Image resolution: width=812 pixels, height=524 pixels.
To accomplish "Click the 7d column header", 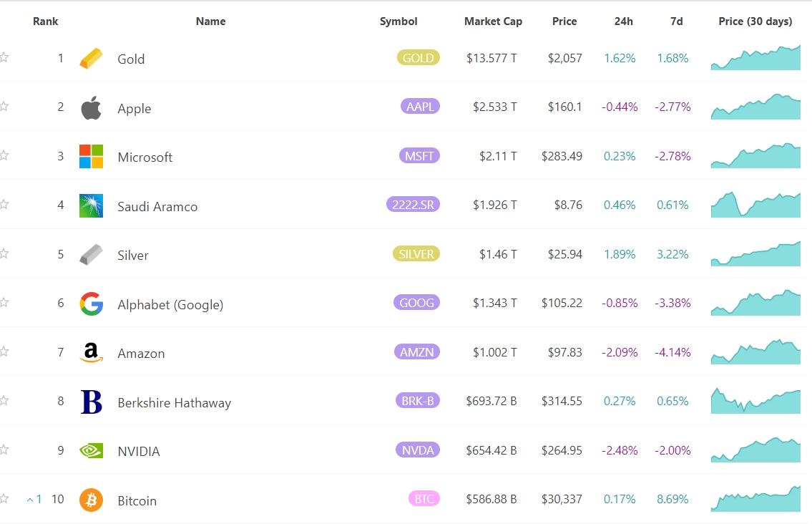I will coord(676,21).
